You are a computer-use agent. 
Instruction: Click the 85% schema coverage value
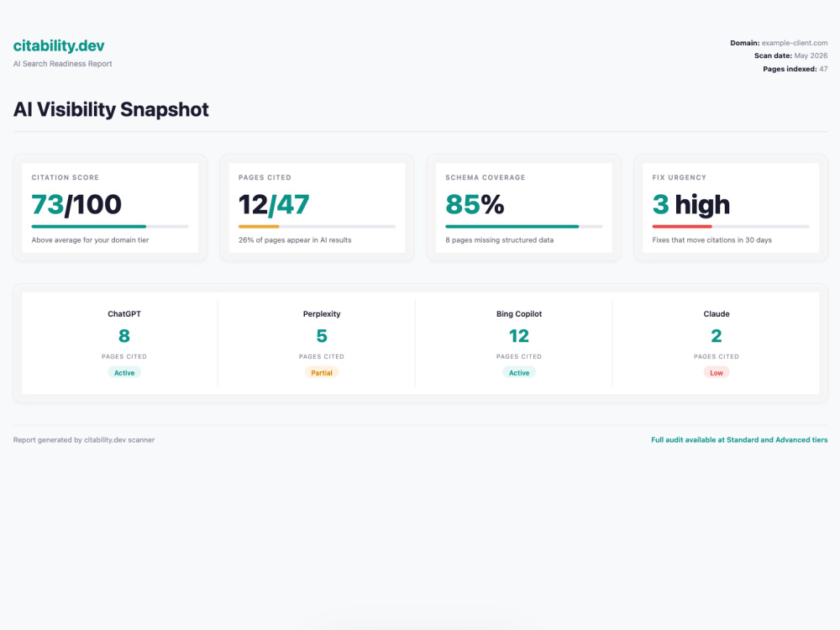[475, 205]
